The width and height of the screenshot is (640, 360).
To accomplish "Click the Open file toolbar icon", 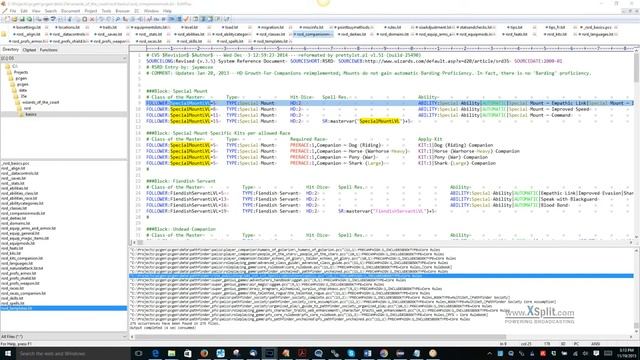I will 15,19.
